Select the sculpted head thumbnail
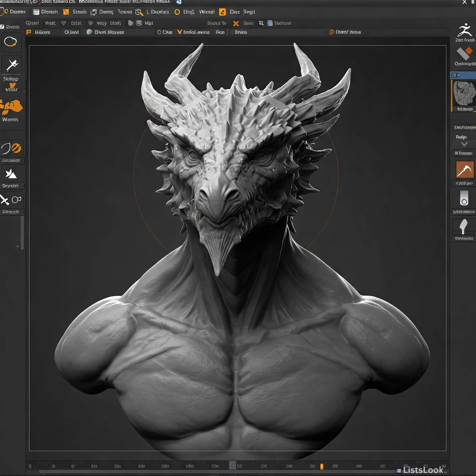476x476 pixels. [x=464, y=93]
